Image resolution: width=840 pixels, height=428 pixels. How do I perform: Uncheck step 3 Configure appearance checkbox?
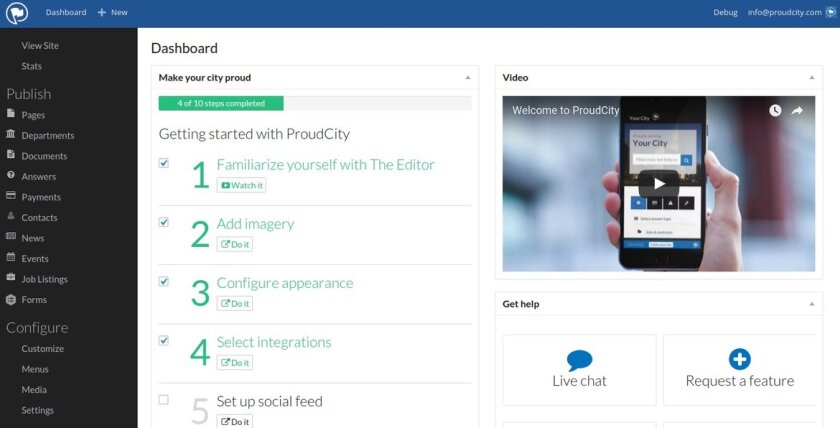[164, 281]
